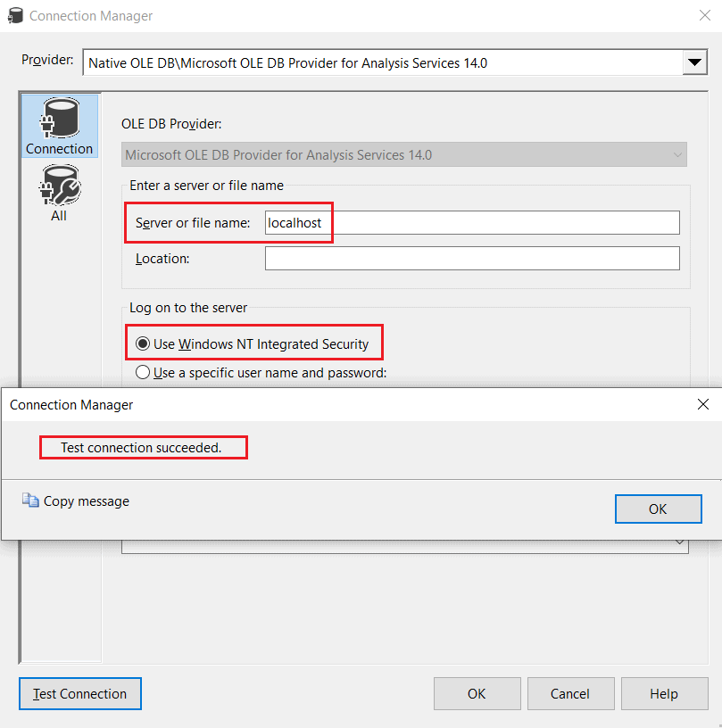Close the test connection message dialog
The height and width of the screenshot is (728, 722).
[702, 404]
